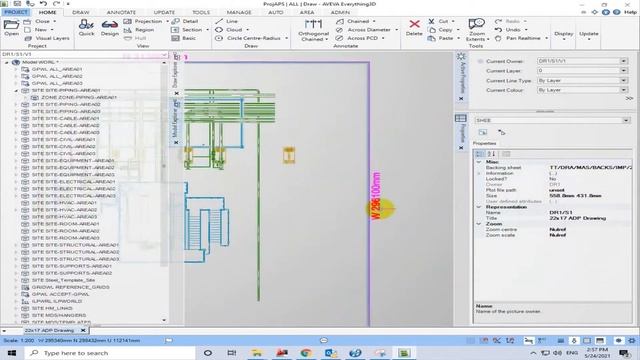640x360 pixels.
Task: Select SITE SITE-HVAC-AREA02 in tree
Action: [x=64, y=210]
